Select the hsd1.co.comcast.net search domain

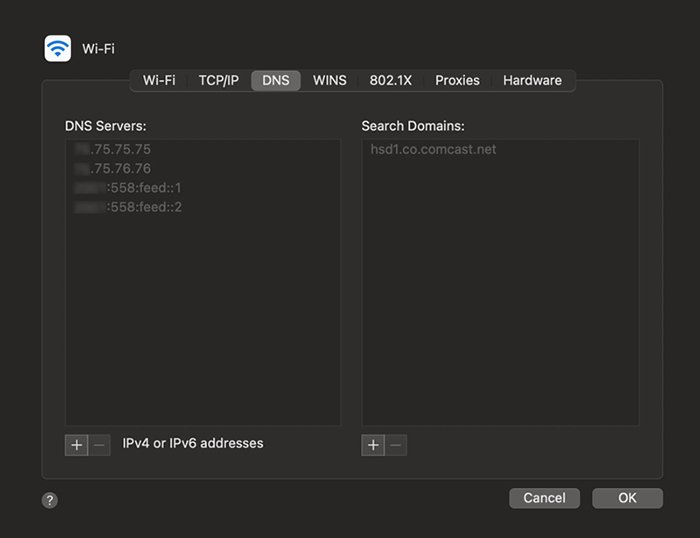(433, 149)
